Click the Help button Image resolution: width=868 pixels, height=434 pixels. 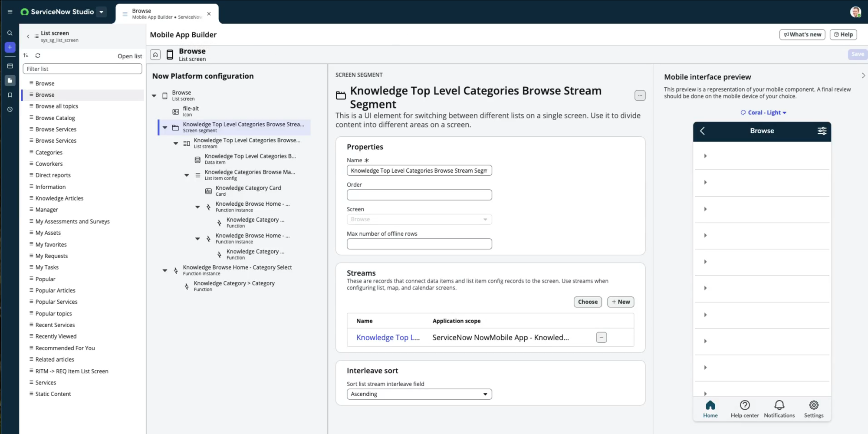843,35
